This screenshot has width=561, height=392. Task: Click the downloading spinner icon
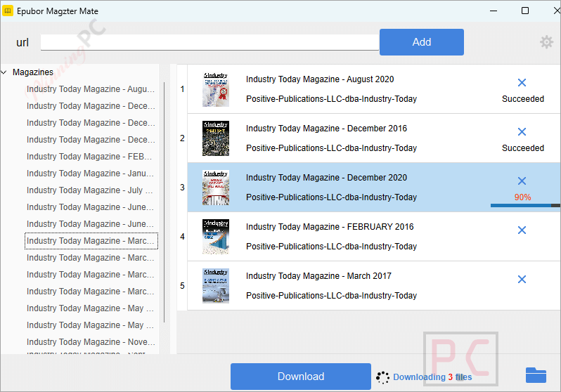pyautogui.click(x=382, y=377)
